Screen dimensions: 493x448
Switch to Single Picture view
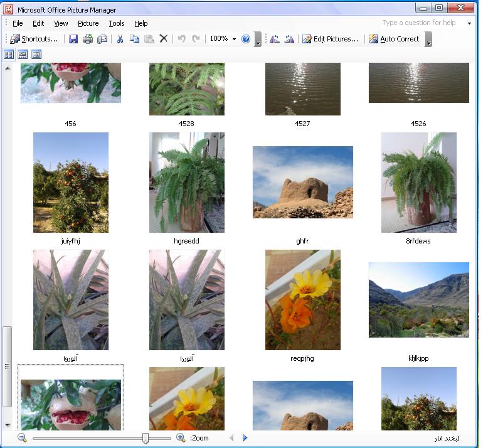pyautogui.click(x=36, y=55)
